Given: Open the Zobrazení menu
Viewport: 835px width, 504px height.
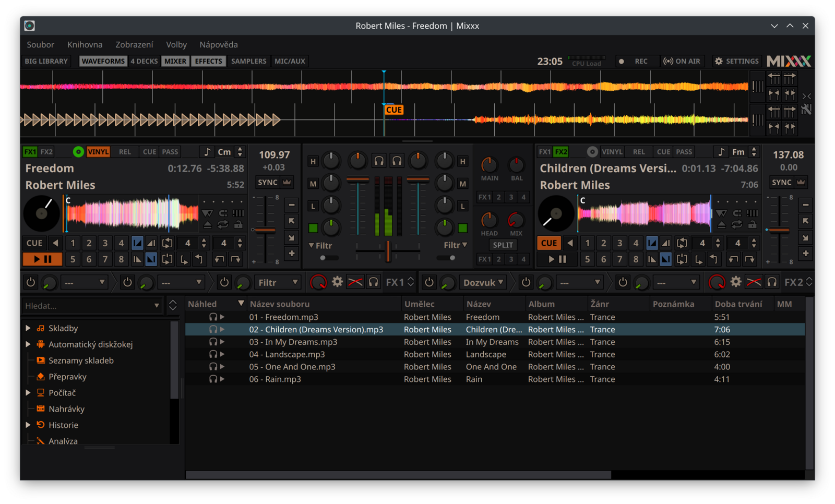Looking at the screenshot, I should [134, 45].
